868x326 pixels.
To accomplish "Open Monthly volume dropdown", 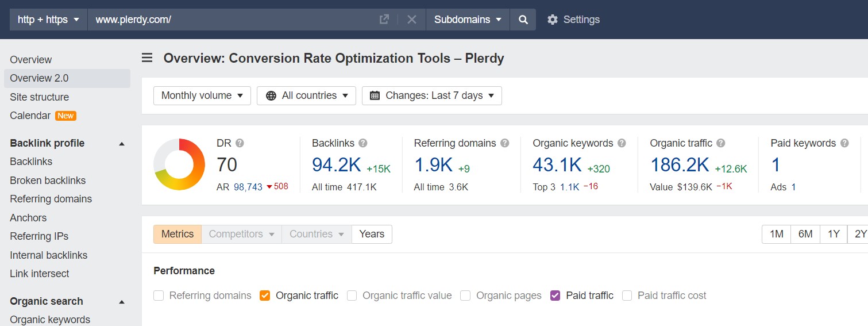I will pyautogui.click(x=202, y=95).
